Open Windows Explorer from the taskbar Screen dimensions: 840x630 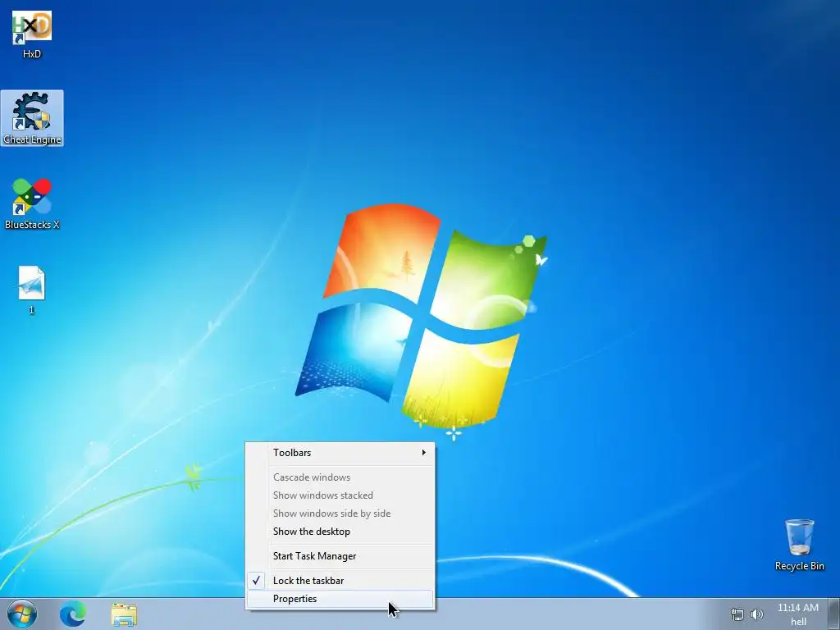125,614
